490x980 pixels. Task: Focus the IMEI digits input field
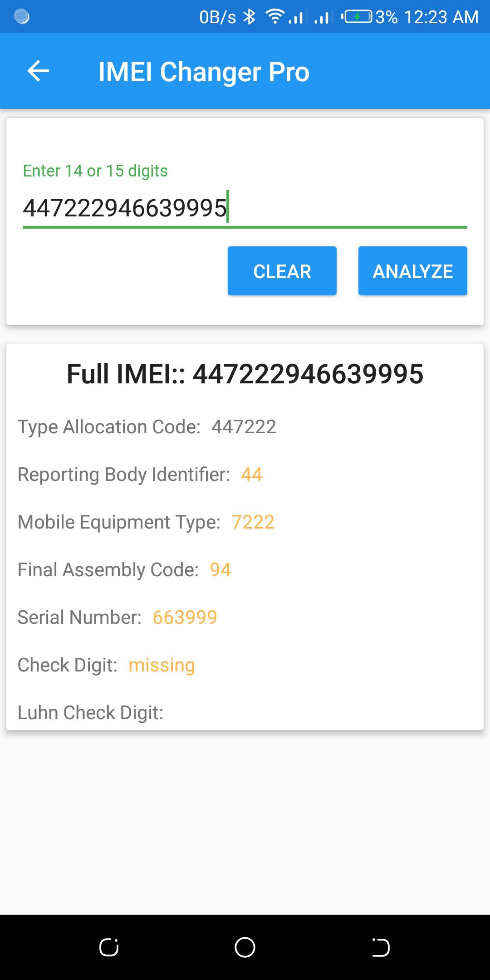[245, 208]
